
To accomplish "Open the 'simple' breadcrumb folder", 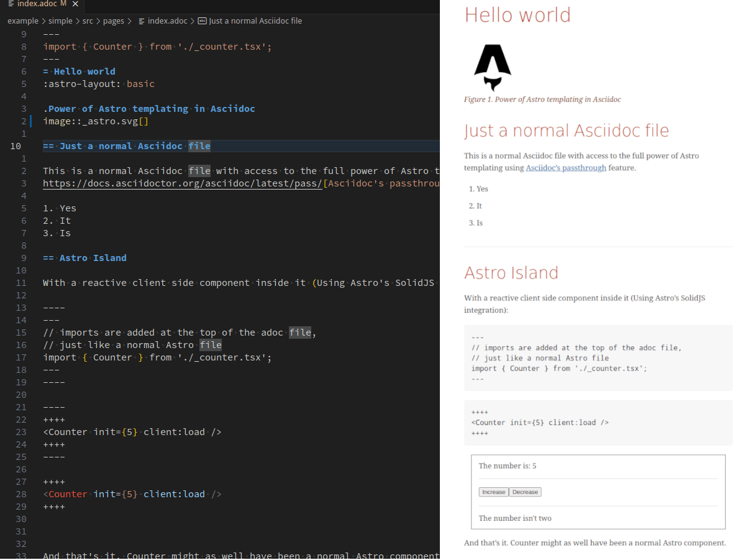I will pyautogui.click(x=60, y=21).
